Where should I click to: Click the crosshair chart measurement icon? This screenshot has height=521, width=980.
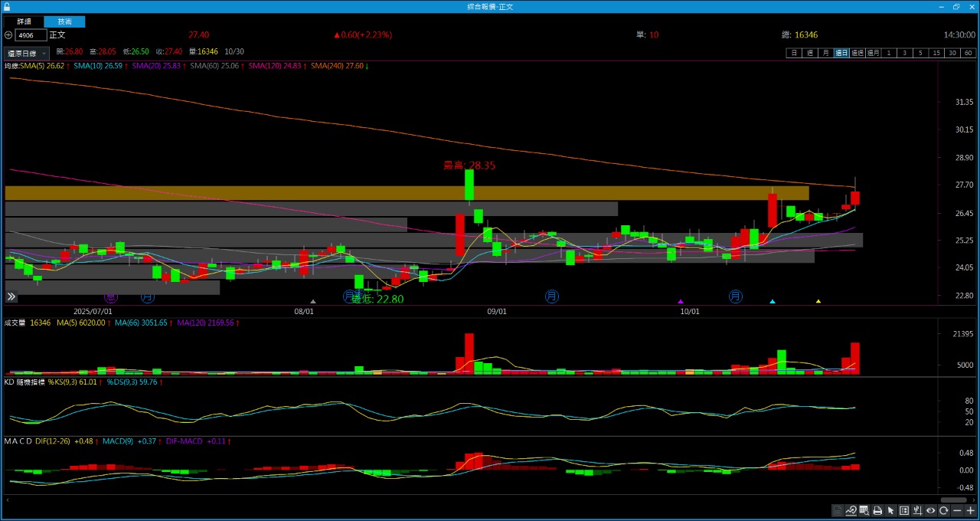coord(917,511)
